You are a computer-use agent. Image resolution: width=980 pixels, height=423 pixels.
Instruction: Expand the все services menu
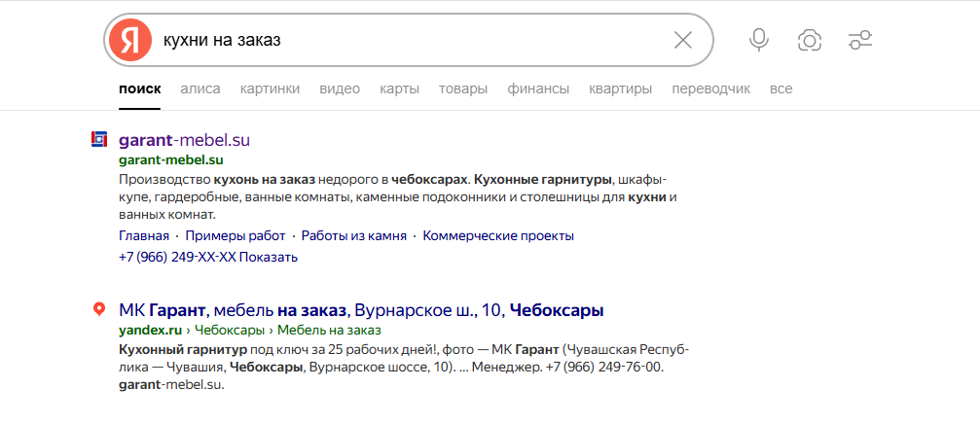pos(781,88)
